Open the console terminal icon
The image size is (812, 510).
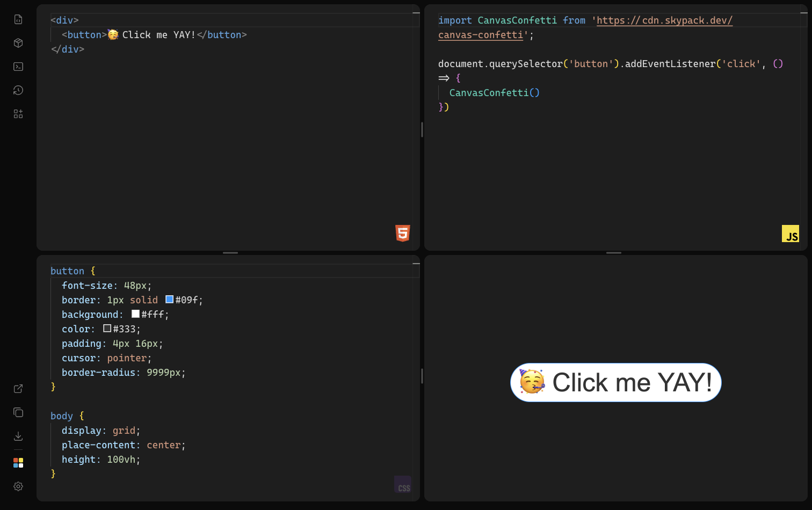click(x=18, y=67)
